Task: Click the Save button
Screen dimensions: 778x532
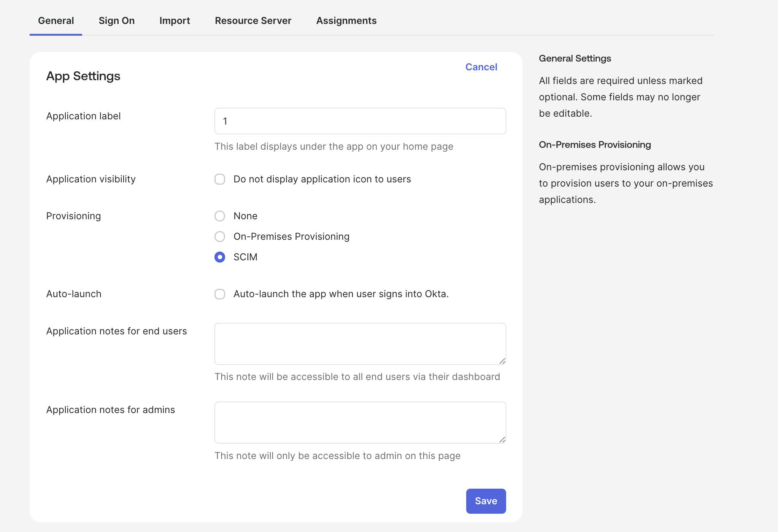Action: 486,501
